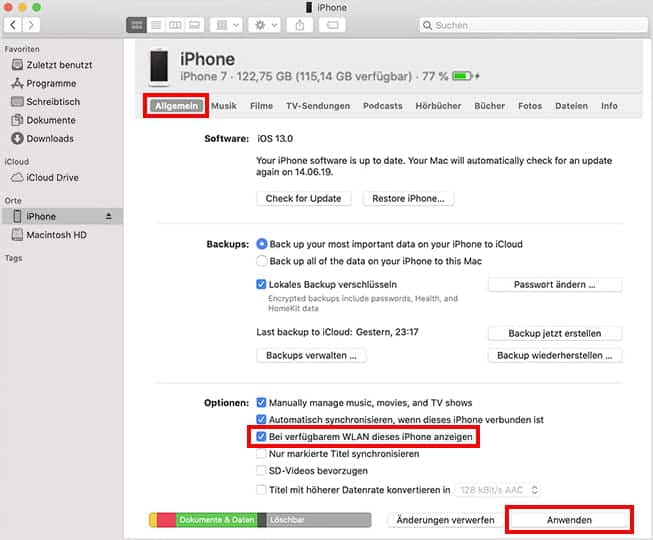Open the Dateien tab
Viewport: 653px width, 540px height.
(571, 106)
